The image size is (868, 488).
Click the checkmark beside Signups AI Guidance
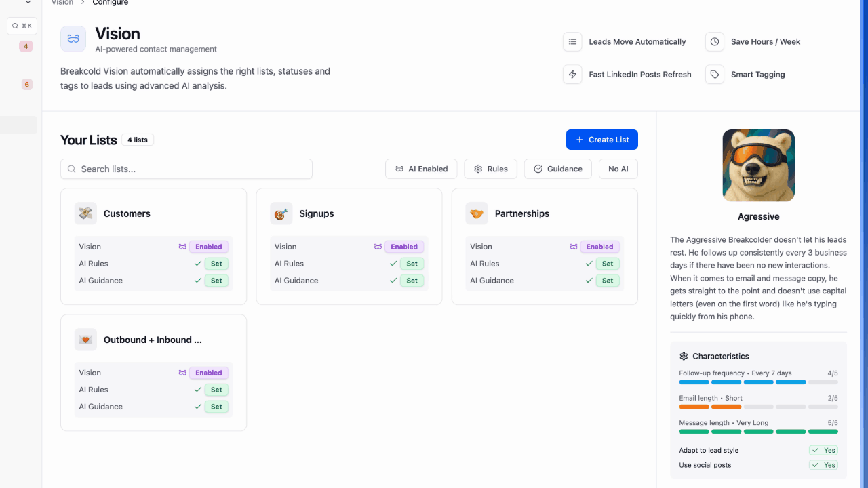(x=393, y=281)
